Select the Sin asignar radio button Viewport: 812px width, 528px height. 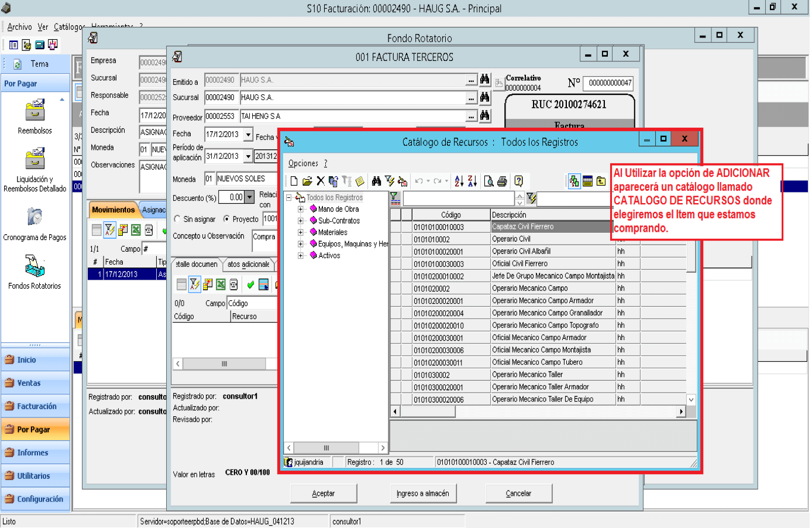tap(177, 219)
